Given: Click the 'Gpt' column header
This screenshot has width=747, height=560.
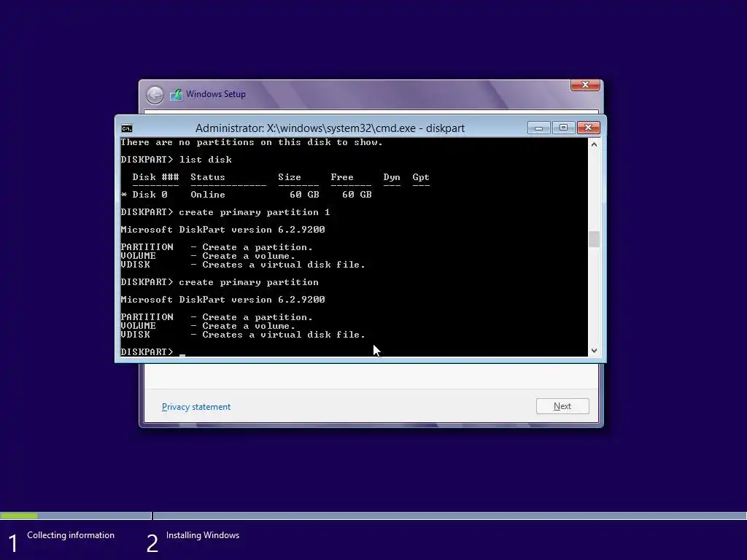Looking at the screenshot, I should [x=421, y=177].
